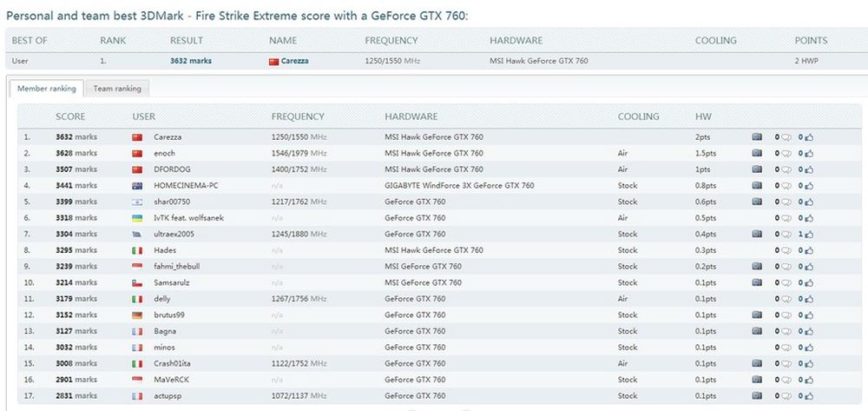Select the 2 HWP points value in the summary row

[x=806, y=61]
